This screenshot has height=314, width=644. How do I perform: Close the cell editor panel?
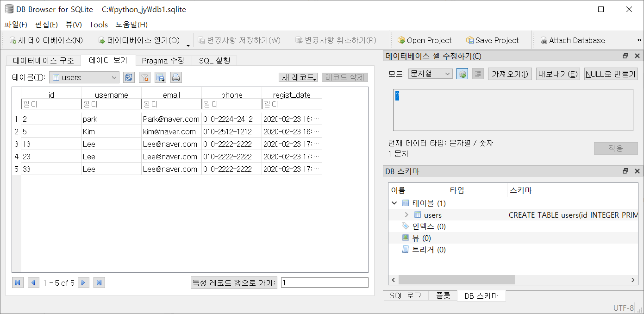(637, 56)
